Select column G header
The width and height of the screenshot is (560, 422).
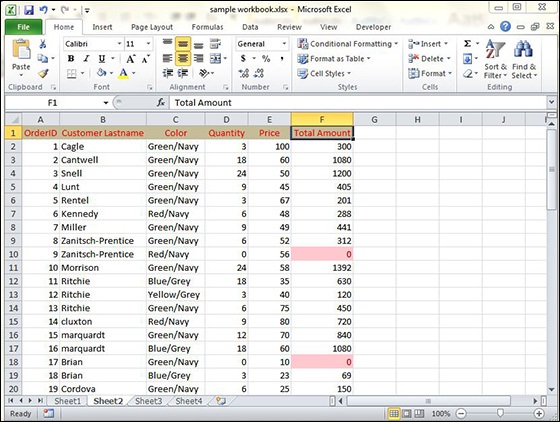374,120
